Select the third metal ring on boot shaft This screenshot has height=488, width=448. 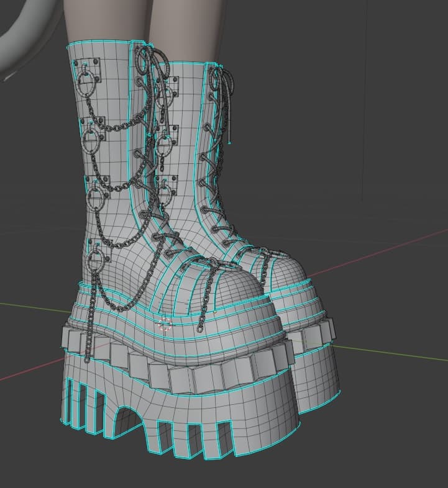(x=97, y=197)
